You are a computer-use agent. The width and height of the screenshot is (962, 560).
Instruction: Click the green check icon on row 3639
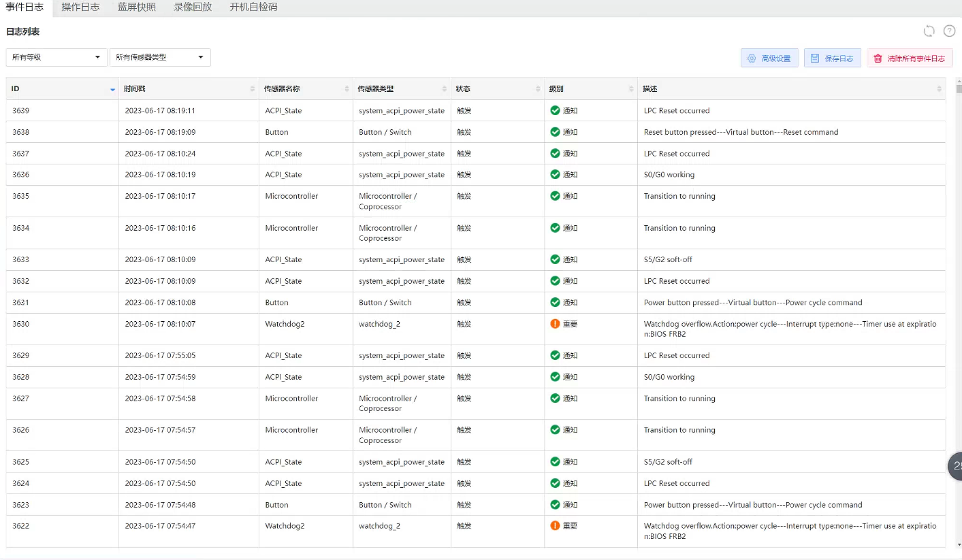click(555, 110)
